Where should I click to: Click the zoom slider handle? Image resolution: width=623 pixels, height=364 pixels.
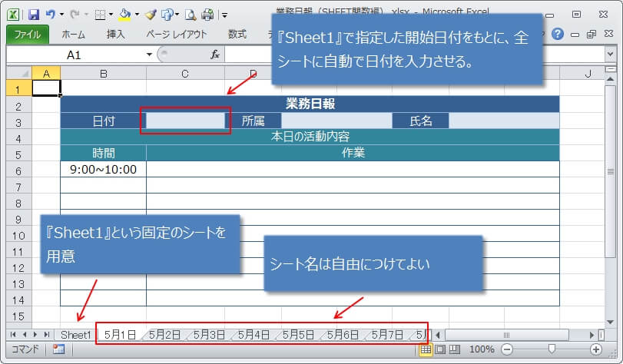(551, 349)
